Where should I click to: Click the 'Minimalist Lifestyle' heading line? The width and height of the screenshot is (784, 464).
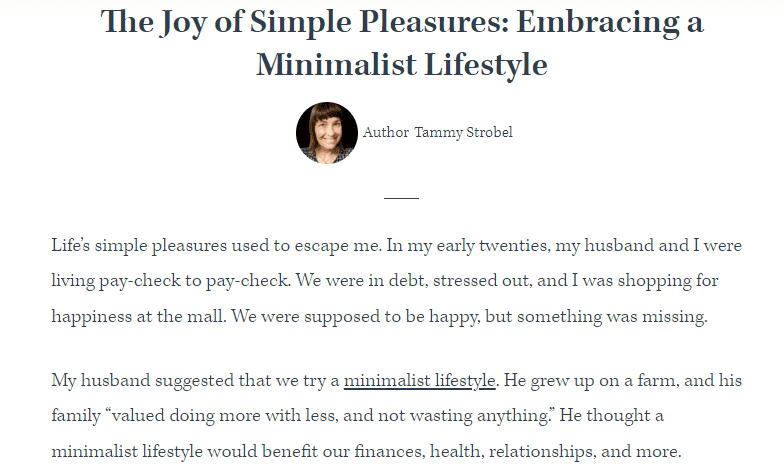(402, 65)
